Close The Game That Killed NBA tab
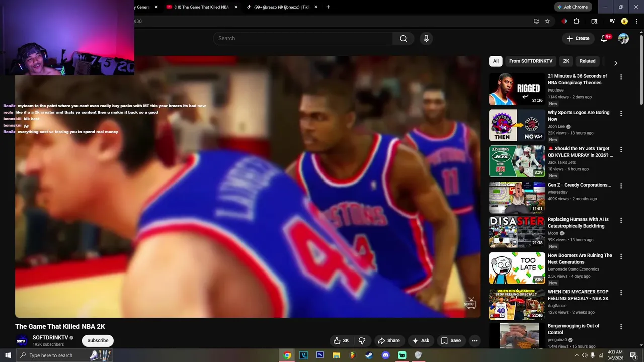Screen dimensions: 644x362 236,7
